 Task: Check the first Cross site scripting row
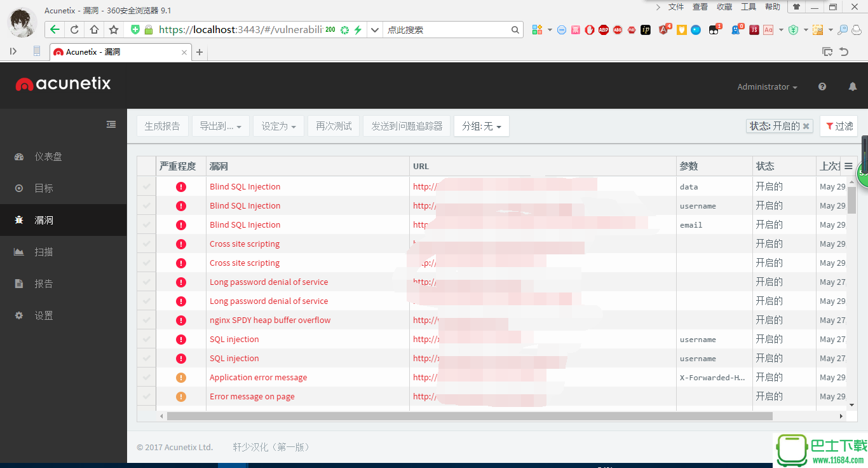147,244
